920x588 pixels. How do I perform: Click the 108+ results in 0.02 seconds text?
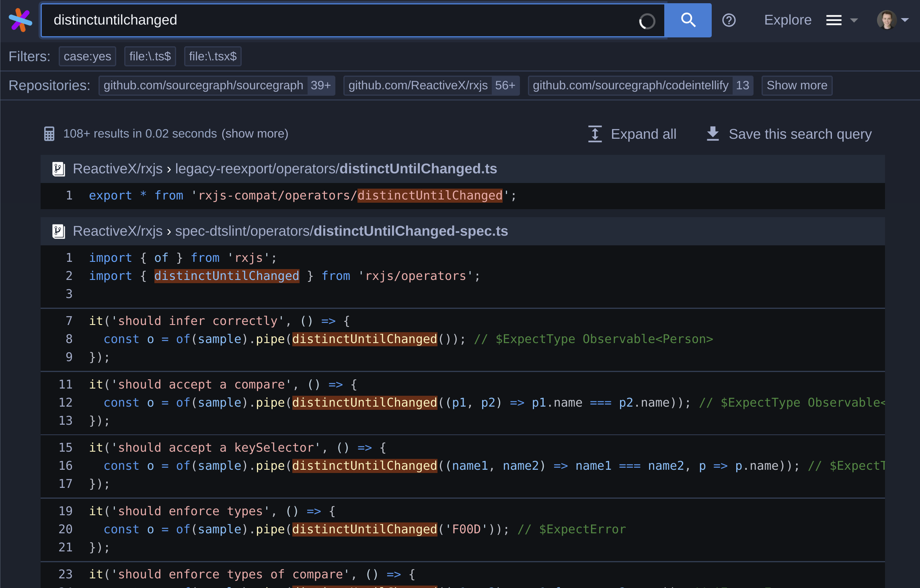tap(140, 134)
